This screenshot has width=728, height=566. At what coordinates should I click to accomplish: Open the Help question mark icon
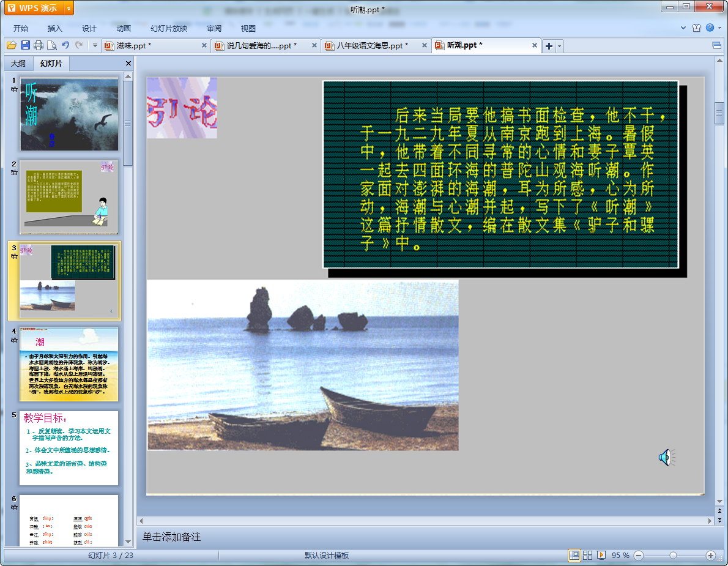pos(710,28)
